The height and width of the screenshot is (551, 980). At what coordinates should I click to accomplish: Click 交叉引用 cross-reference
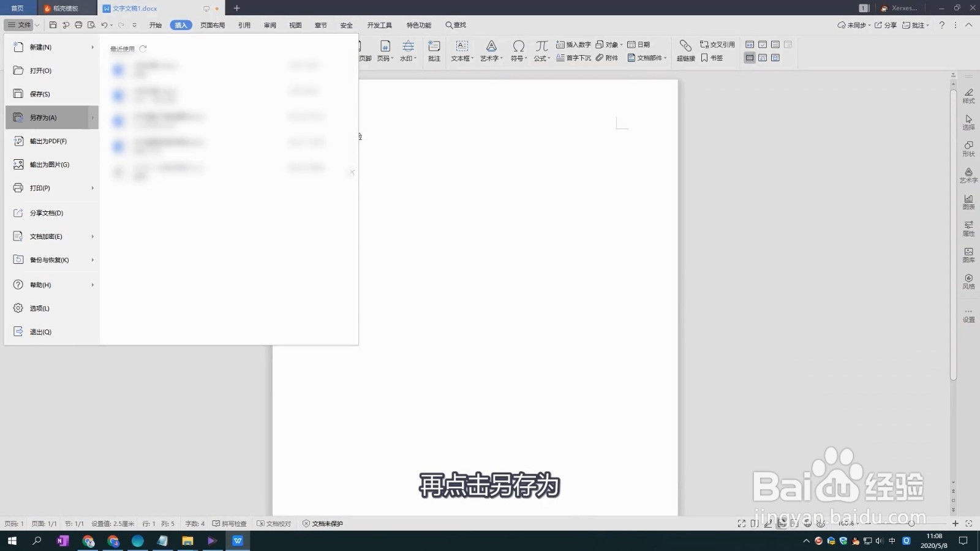[717, 45]
